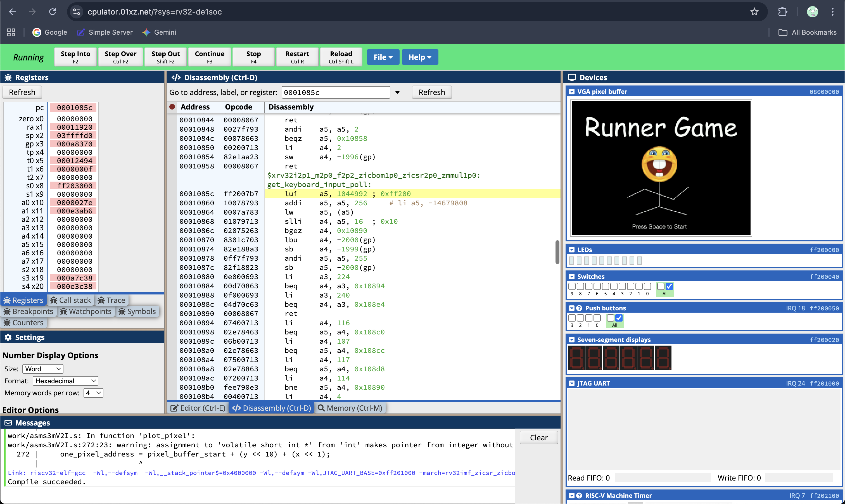
Task: Click the Push buttons help question icon
Action: (x=580, y=308)
